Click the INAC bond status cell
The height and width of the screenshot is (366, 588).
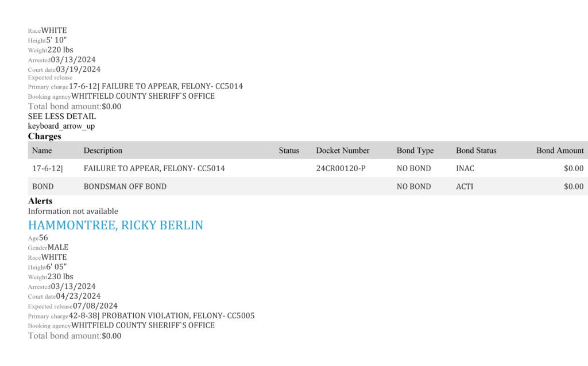point(465,168)
